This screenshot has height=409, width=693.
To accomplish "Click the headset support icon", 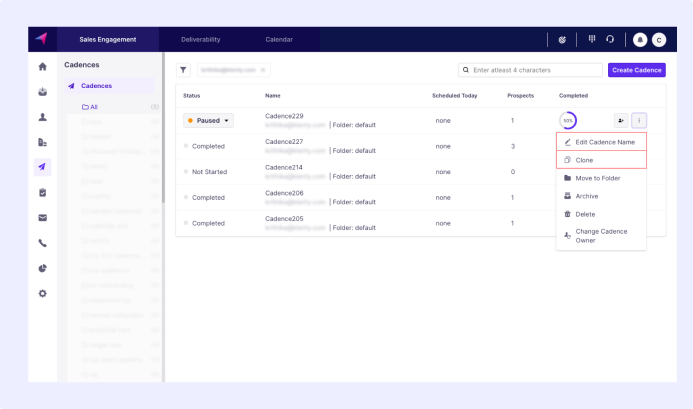I will (610, 40).
